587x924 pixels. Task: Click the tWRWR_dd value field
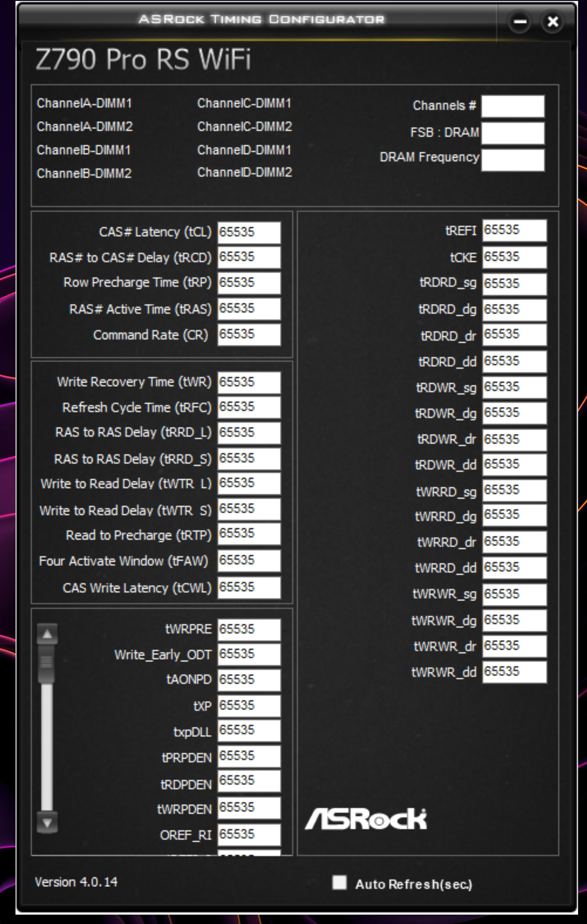(515, 672)
